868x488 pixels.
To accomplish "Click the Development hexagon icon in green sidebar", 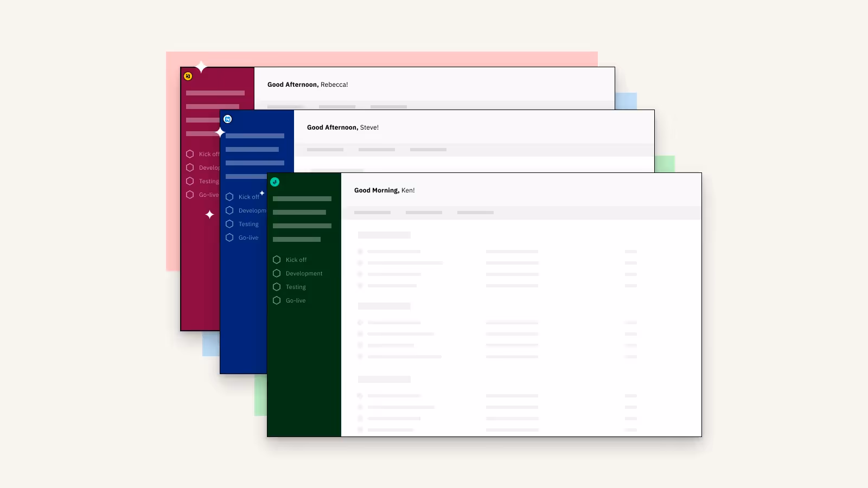I will point(277,273).
